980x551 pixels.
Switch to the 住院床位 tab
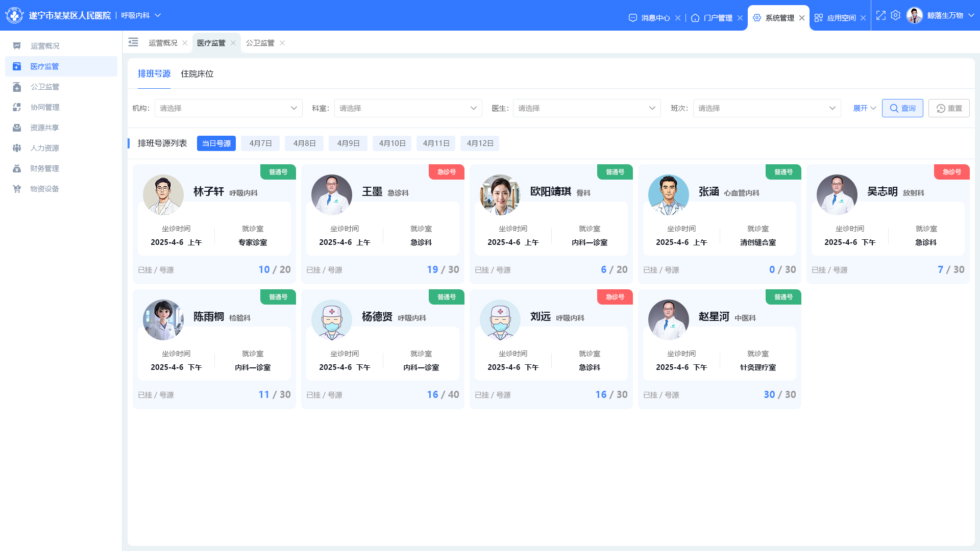197,74
